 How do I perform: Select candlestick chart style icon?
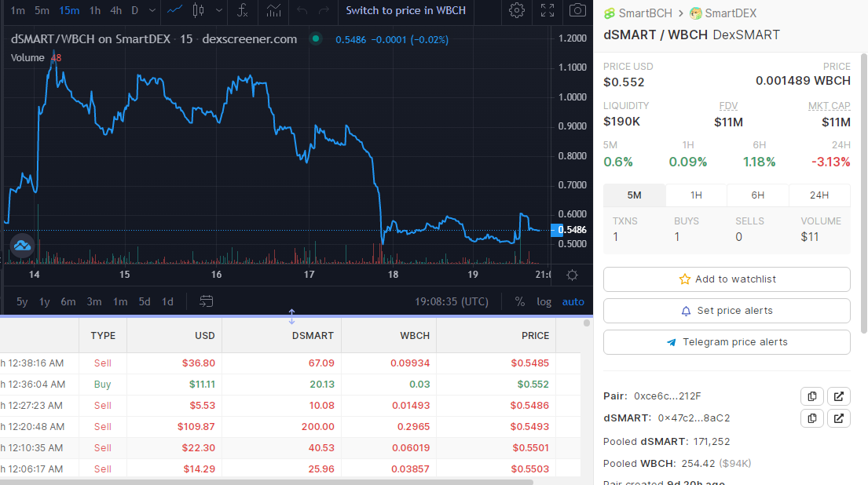(198, 10)
